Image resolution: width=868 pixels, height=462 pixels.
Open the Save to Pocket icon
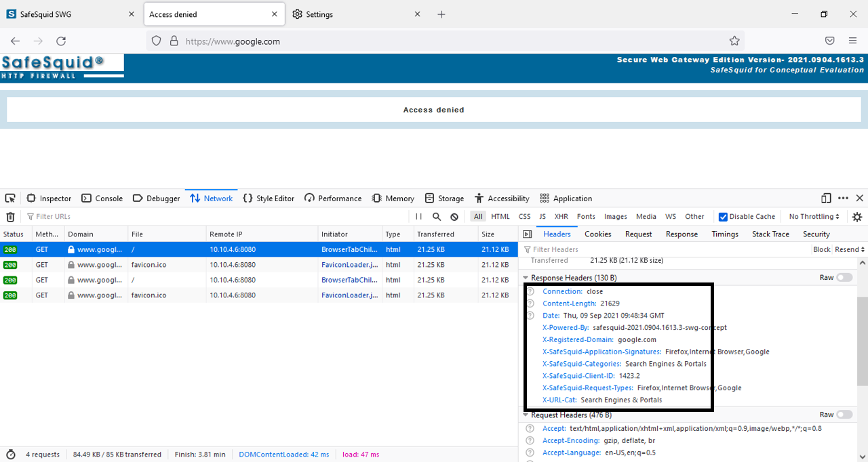coord(830,41)
